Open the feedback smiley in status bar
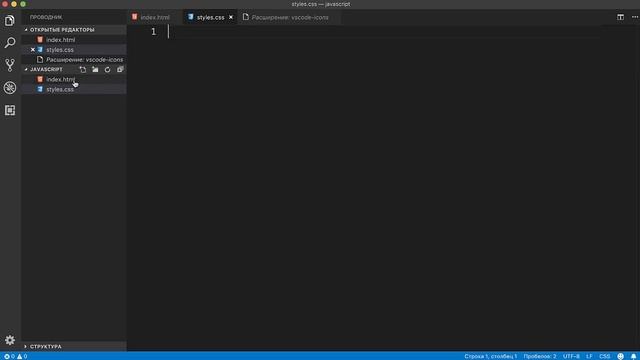 point(620,356)
